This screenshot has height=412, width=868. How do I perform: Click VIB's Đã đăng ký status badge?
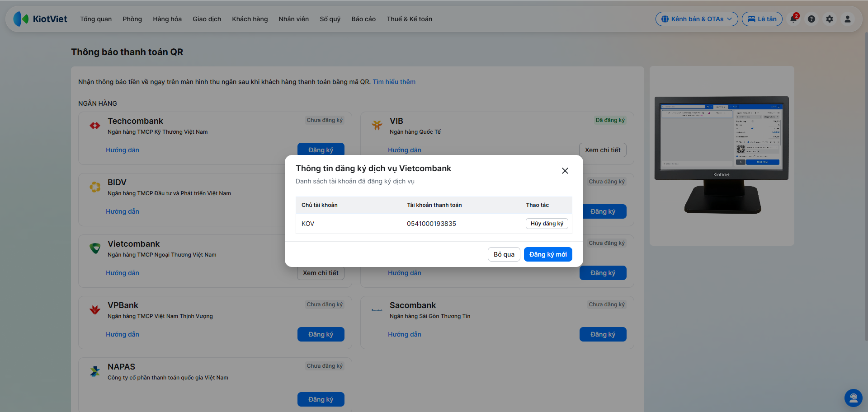610,120
